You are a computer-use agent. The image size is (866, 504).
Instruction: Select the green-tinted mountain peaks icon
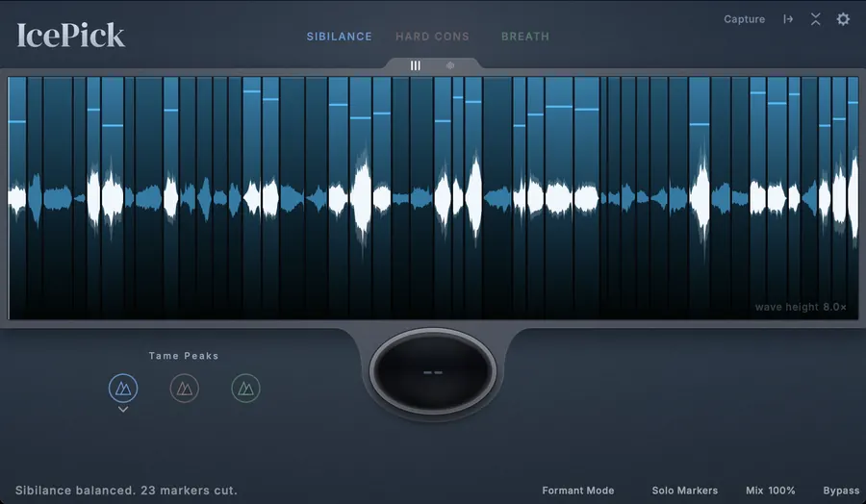(x=245, y=388)
